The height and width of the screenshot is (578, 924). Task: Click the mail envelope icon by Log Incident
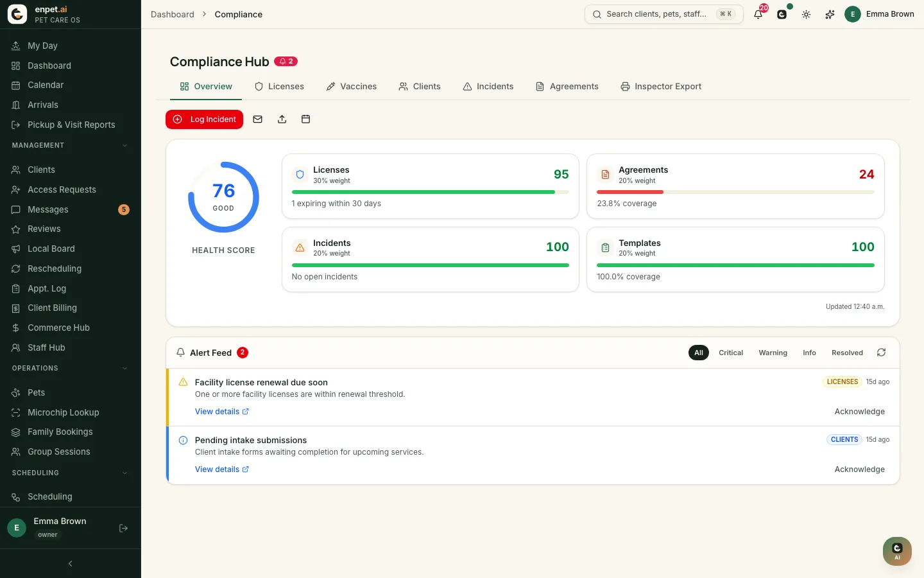pos(258,119)
